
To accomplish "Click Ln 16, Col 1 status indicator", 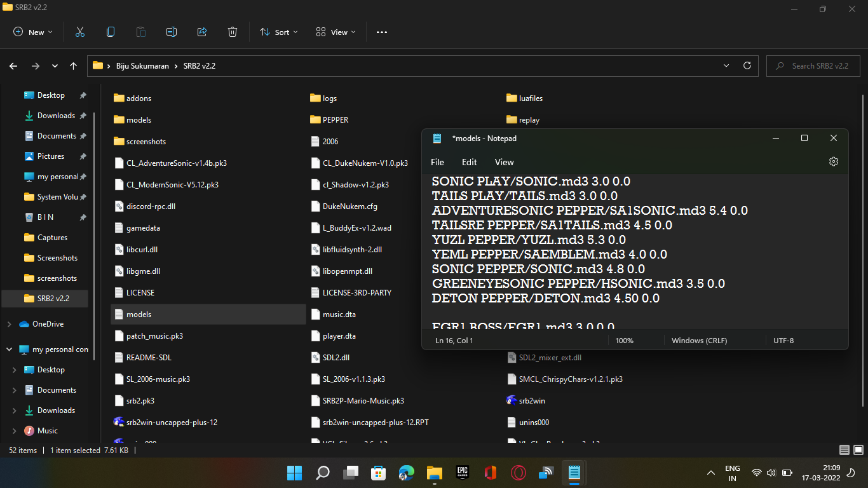I will [454, 341].
